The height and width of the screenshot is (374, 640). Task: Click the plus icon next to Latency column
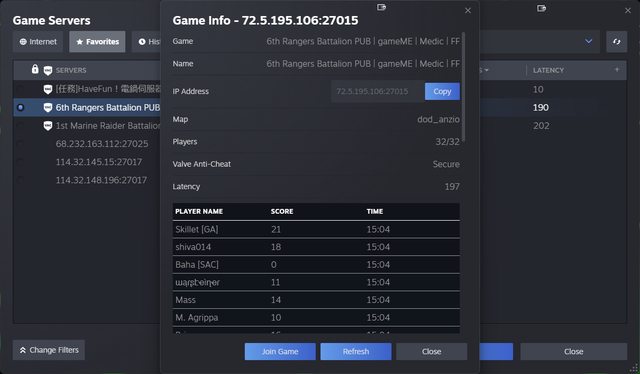tap(617, 70)
